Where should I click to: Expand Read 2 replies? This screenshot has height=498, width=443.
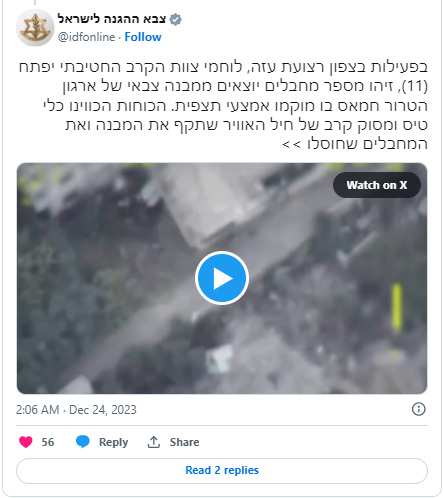click(222, 470)
